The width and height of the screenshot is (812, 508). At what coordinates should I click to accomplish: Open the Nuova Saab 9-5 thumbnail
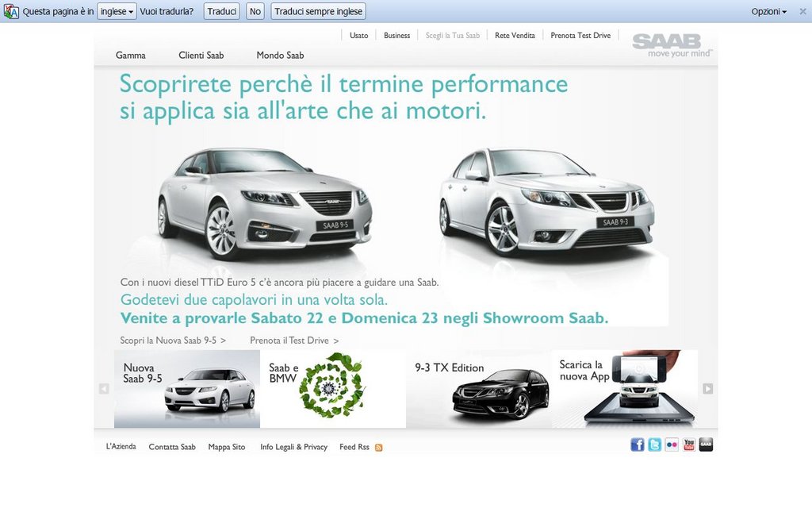tap(187, 389)
